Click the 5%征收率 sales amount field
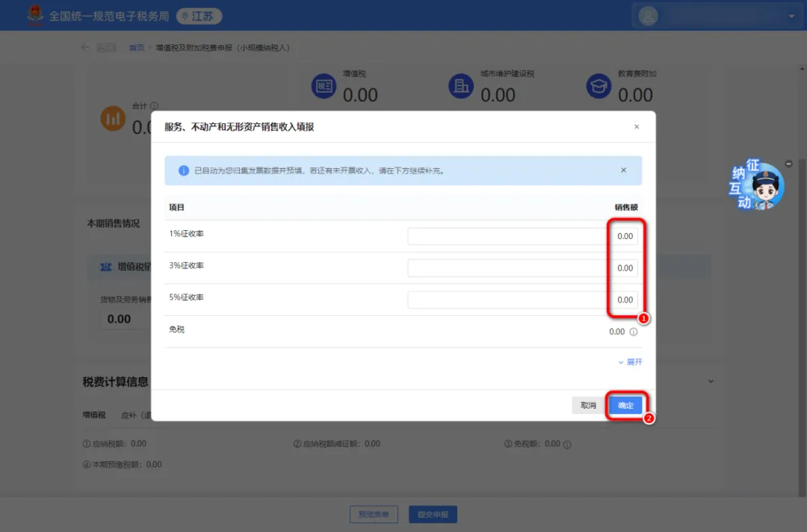 (522, 300)
